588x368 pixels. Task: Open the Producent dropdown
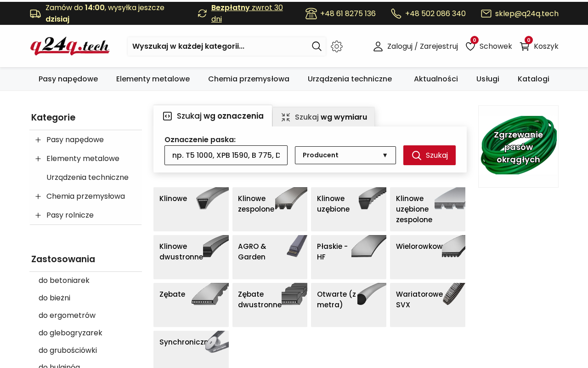pyautogui.click(x=345, y=155)
